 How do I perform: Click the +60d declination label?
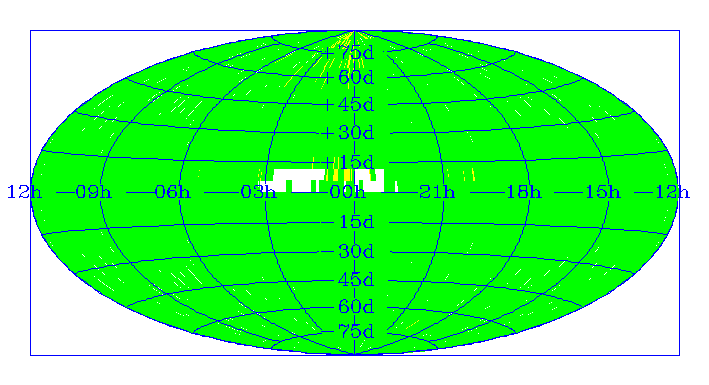pyautogui.click(x=348, y=78)
